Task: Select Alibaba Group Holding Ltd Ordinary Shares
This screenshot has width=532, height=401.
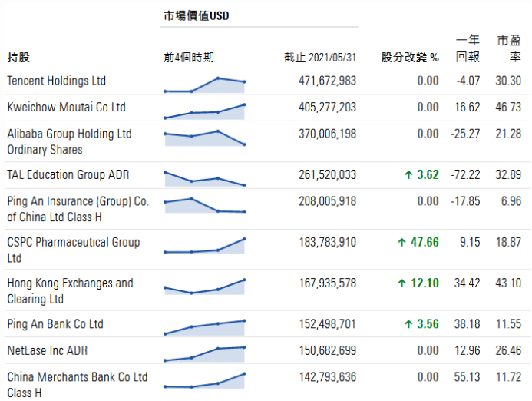Action: pyautogui.click(x=69, y=141)
